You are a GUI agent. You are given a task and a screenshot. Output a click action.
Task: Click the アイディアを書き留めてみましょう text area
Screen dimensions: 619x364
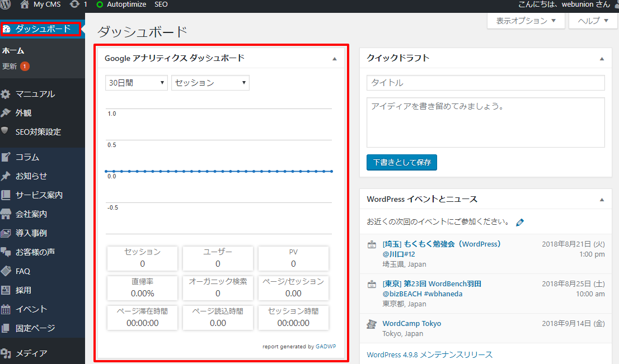[486, 122]
